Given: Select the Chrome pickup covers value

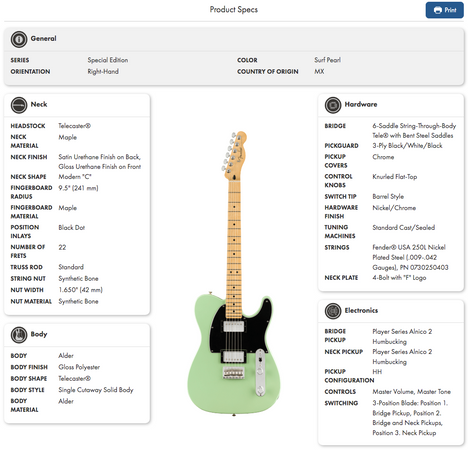Looking at the screenshot, I should click(x=383, y=157).
